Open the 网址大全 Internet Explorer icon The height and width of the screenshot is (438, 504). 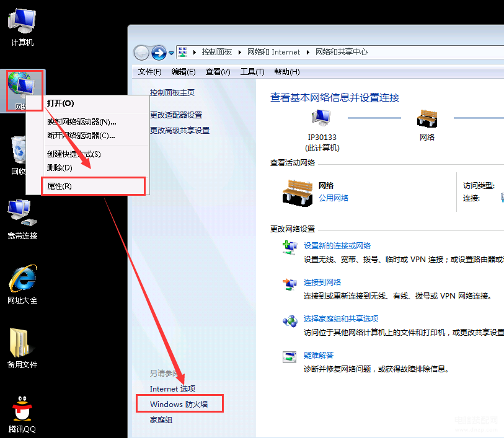22,281
